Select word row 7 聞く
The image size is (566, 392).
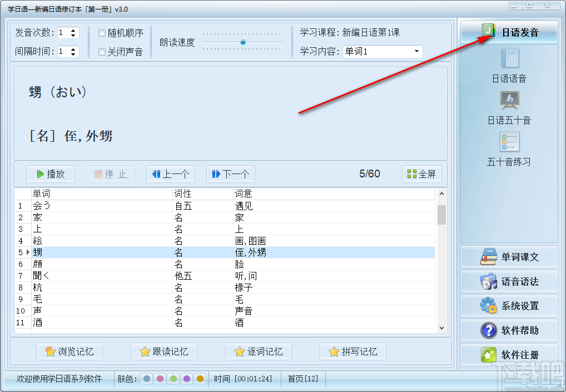pyautogui.click(x=225, y=276)
